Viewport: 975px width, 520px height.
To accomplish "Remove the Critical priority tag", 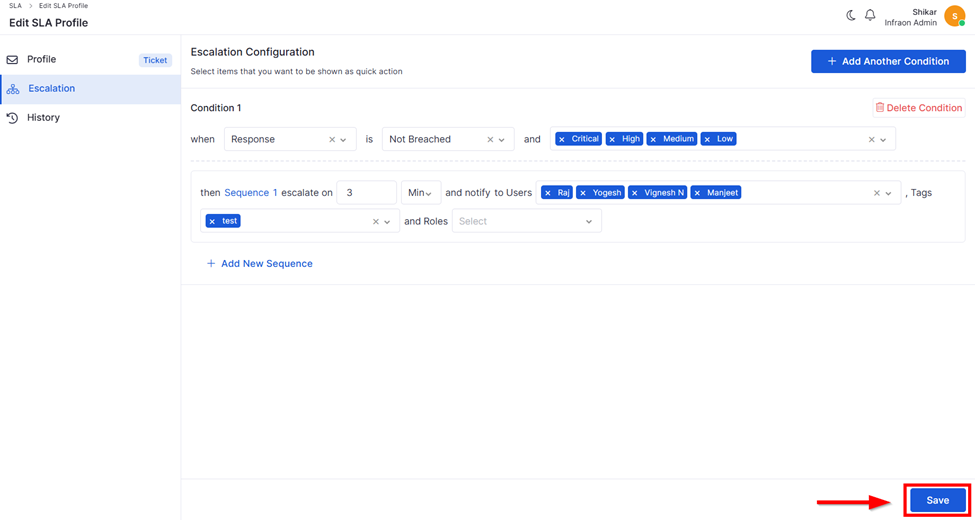I will [x=562, y=140].
